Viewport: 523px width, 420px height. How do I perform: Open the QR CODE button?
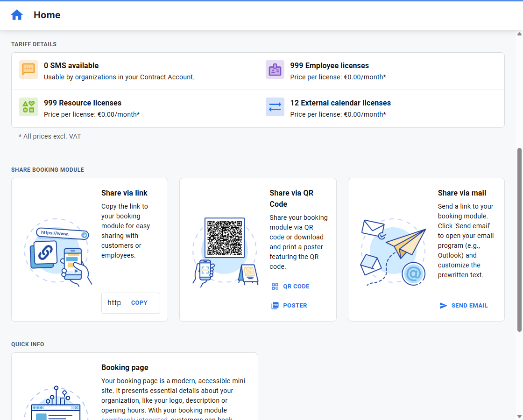tap(290, 287)
